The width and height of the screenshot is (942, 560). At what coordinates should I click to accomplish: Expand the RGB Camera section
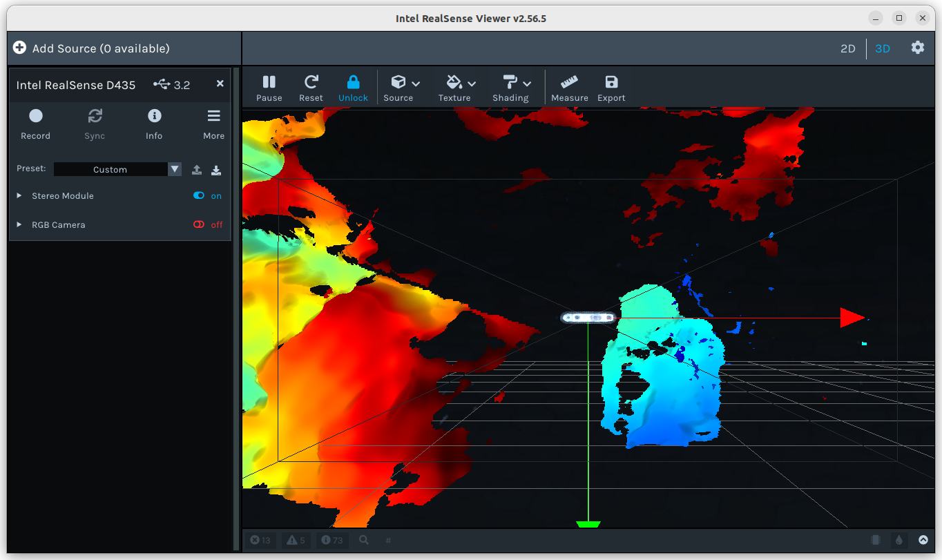[20, 225]
